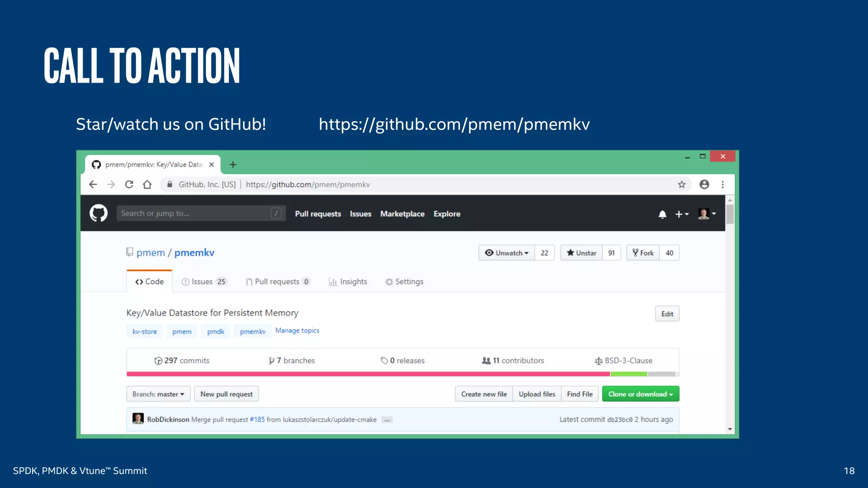Focus the Search or jump to field
Viewport: 868px width, 488px height.
click(201, 213)
